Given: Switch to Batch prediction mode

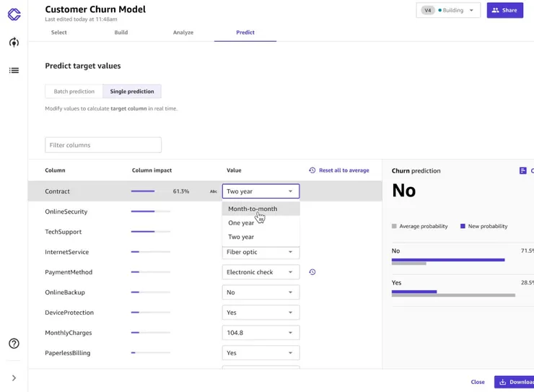Looking at the screenshot, I should click(x=74, y=92).
